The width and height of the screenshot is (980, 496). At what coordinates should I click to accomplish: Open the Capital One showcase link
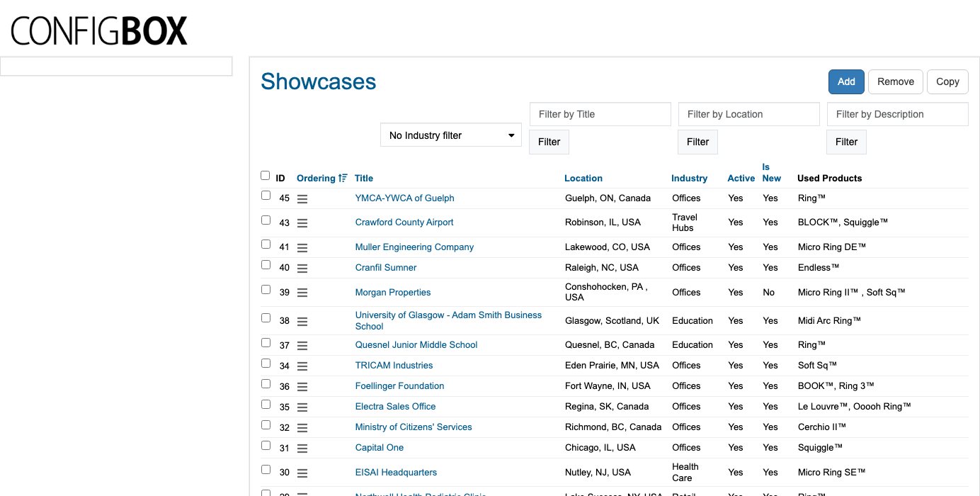(x=380, y=448)
